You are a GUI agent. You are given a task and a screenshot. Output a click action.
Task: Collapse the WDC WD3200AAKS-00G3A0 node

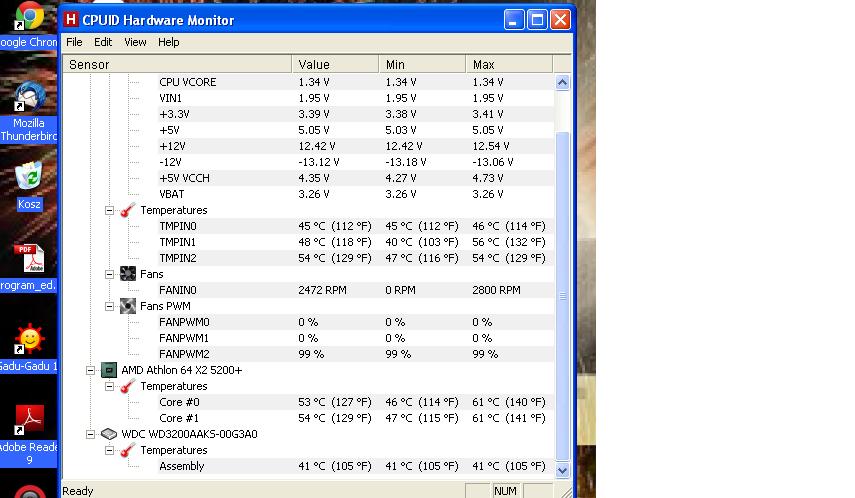tap(90, 434)
